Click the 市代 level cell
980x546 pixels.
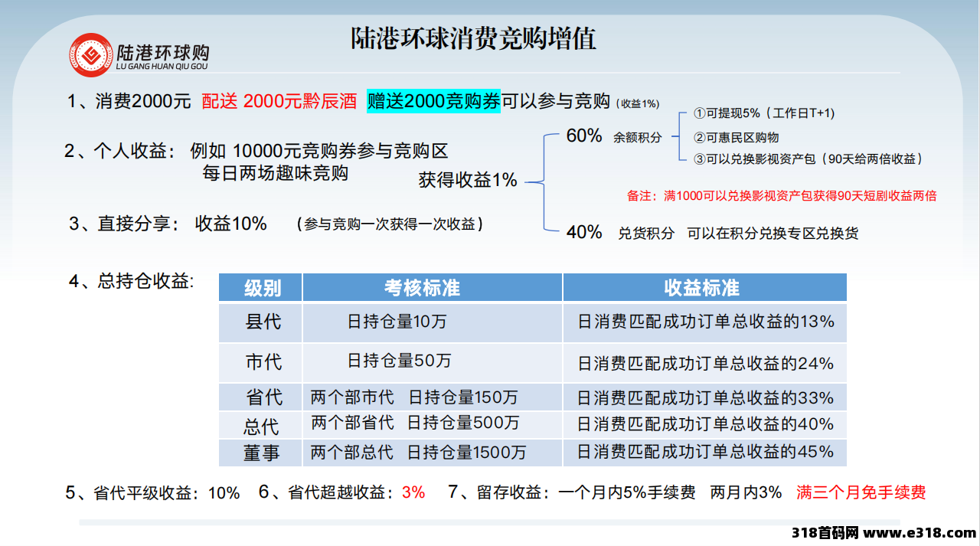pyautogui.click(x=261, y=362)
